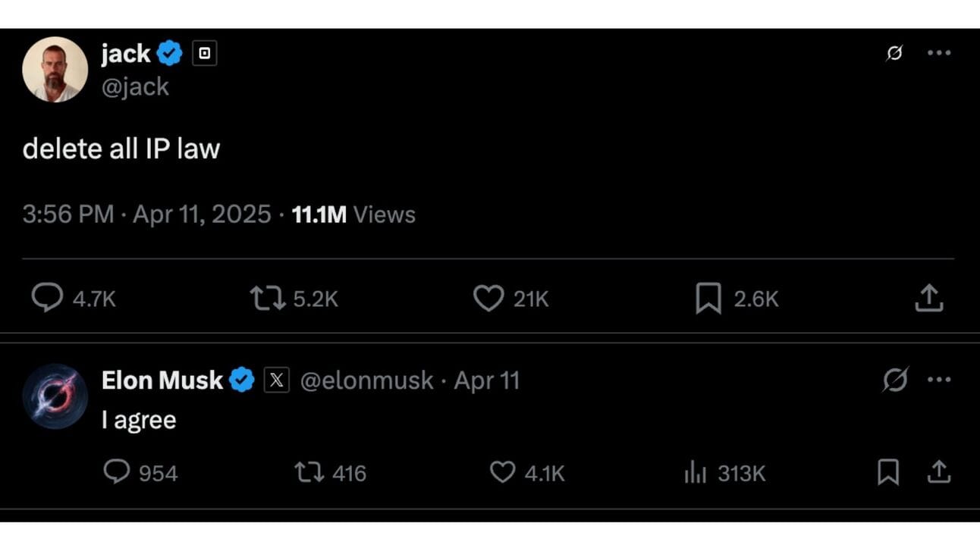Open the @elonmusk handle link

367,380
